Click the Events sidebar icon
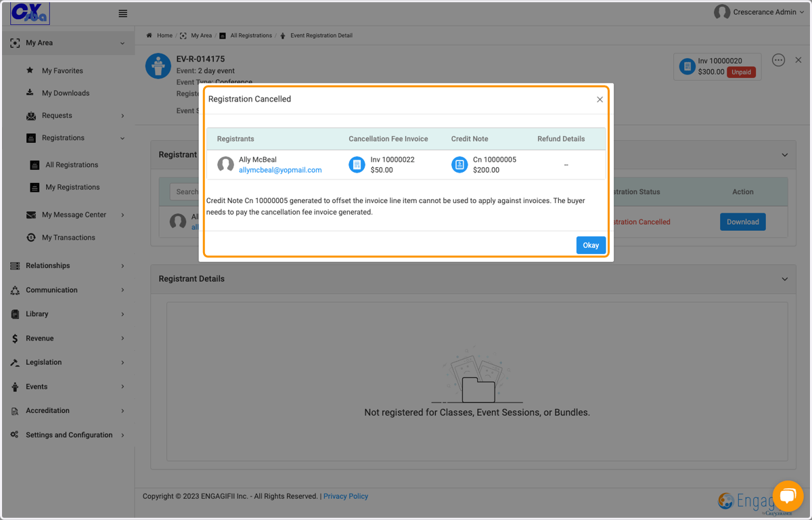This screenshot has width=812, height=520. [15, 387]
